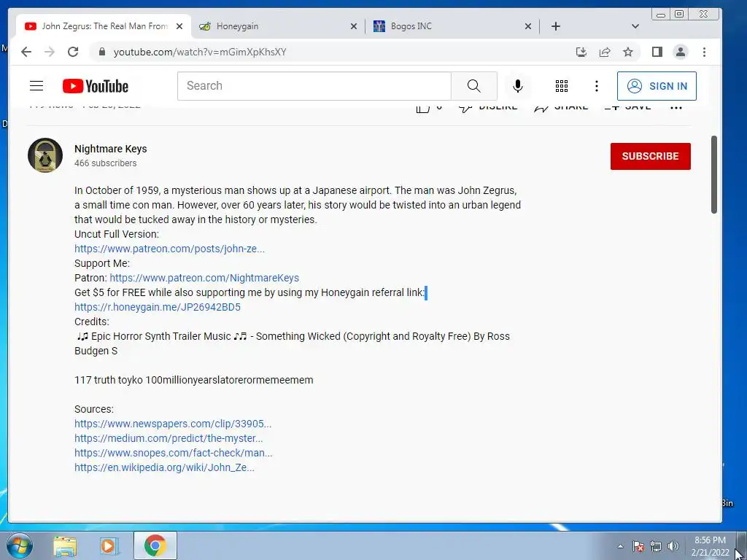Screen dimensions: 747x560
Task: Open the newspapers.com clip source link
Action: click(173, 424)
